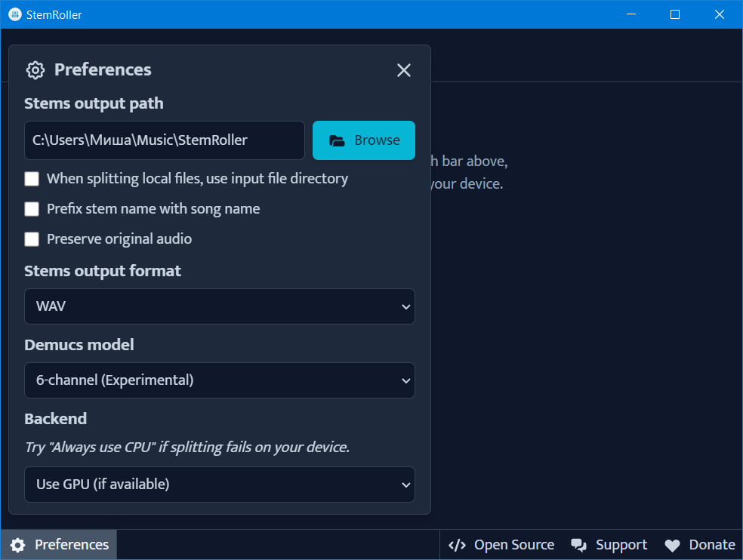743x560 pixels.
Task: Click the Stems output path field
Action: 165,140
